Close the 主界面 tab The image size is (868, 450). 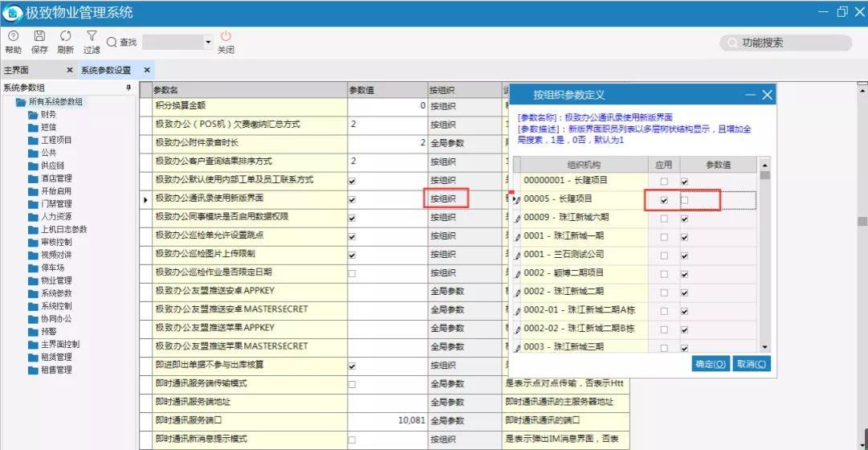click(x=69, y=71)
